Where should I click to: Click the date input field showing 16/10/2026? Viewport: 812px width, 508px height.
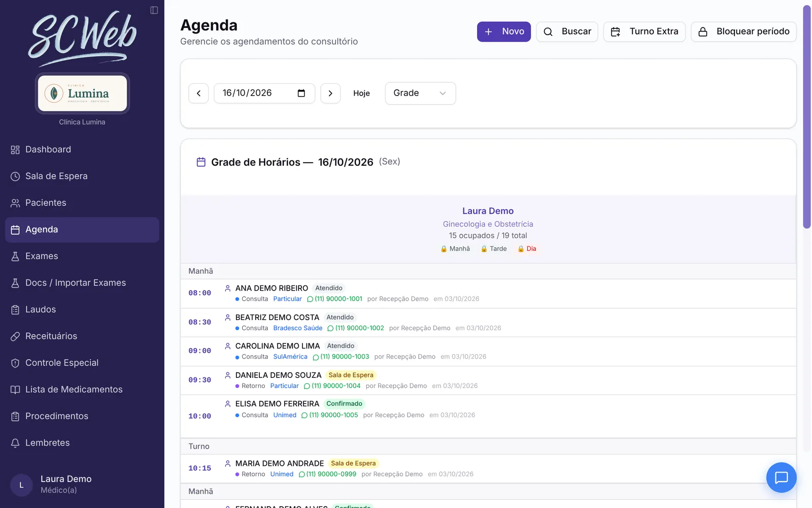264,93
